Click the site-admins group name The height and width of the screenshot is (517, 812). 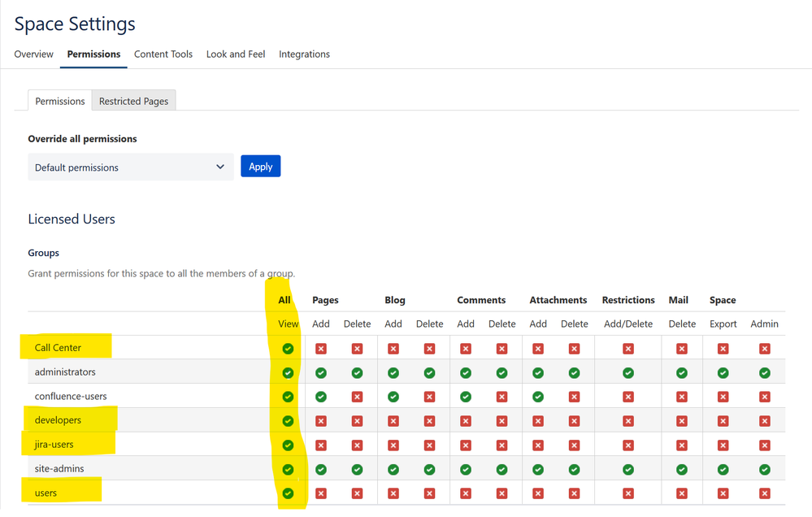pos(59,468)
